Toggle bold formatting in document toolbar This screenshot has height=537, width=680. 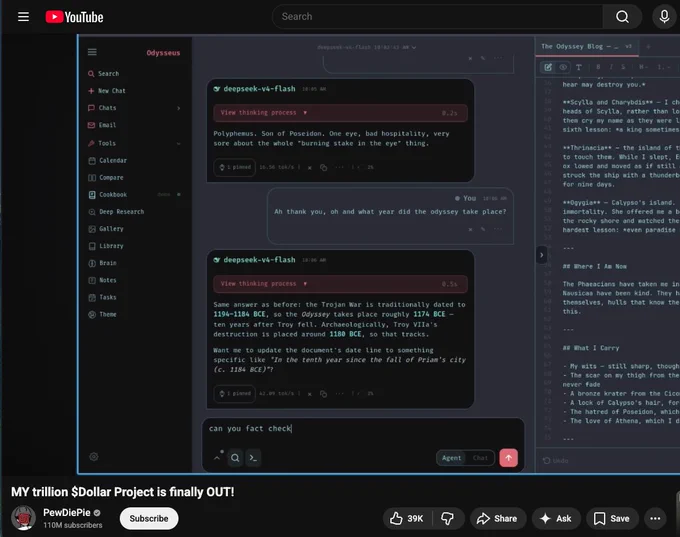pos(598,67)
